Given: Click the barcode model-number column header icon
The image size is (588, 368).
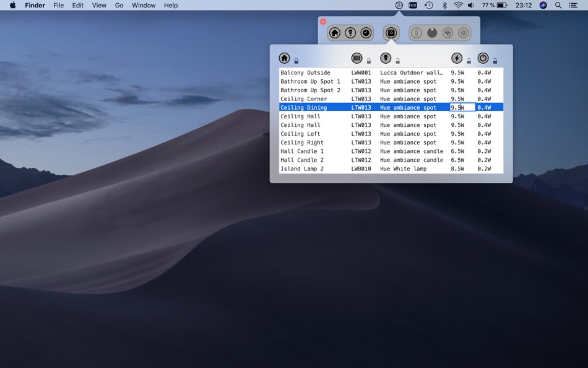Looking at the screenshot, I should coord(357,58).
